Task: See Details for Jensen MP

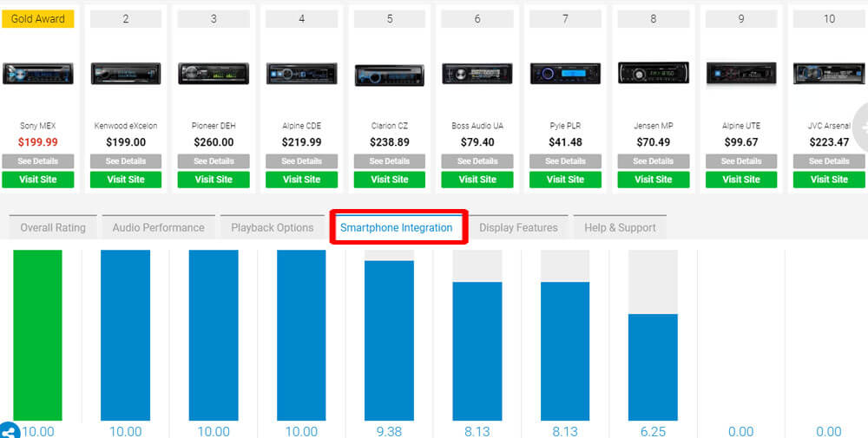Action: click(x=654, y=161)
